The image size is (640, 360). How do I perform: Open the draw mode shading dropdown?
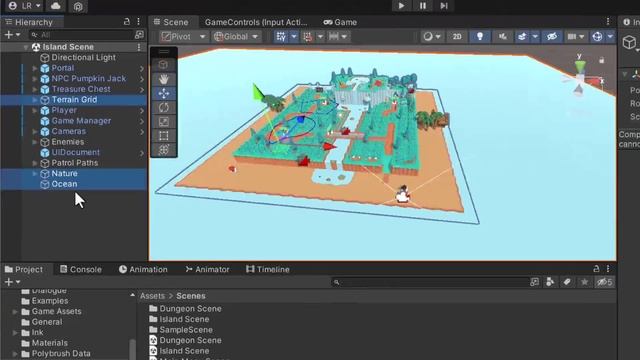point(432,37)
